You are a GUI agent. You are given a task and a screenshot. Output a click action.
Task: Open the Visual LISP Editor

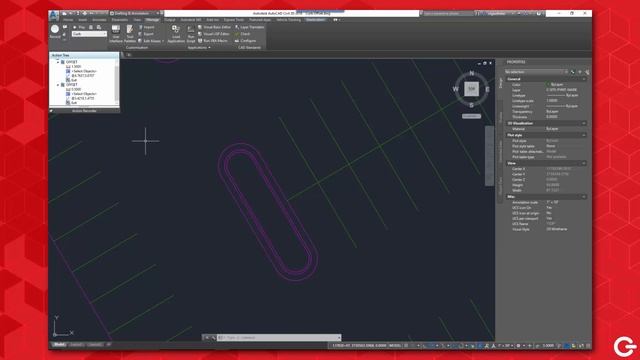click(214, 34)
